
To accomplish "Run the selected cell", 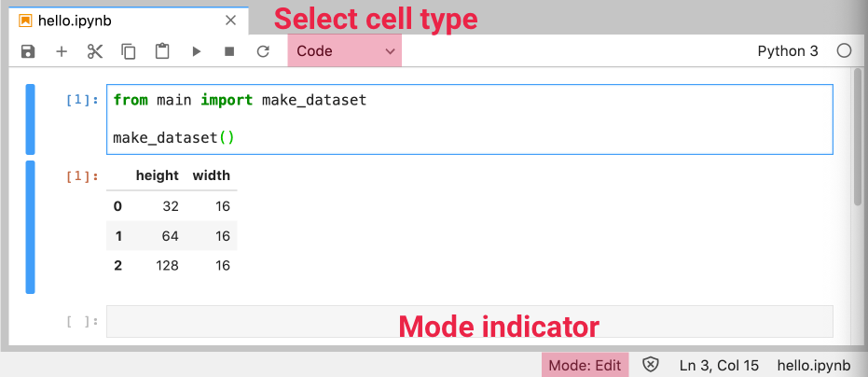I will coord(196,51).
